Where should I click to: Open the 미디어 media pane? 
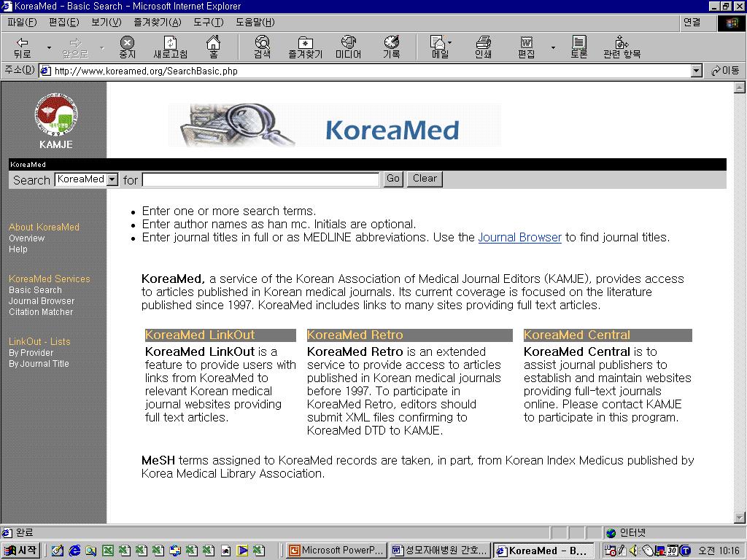(348, 47)
